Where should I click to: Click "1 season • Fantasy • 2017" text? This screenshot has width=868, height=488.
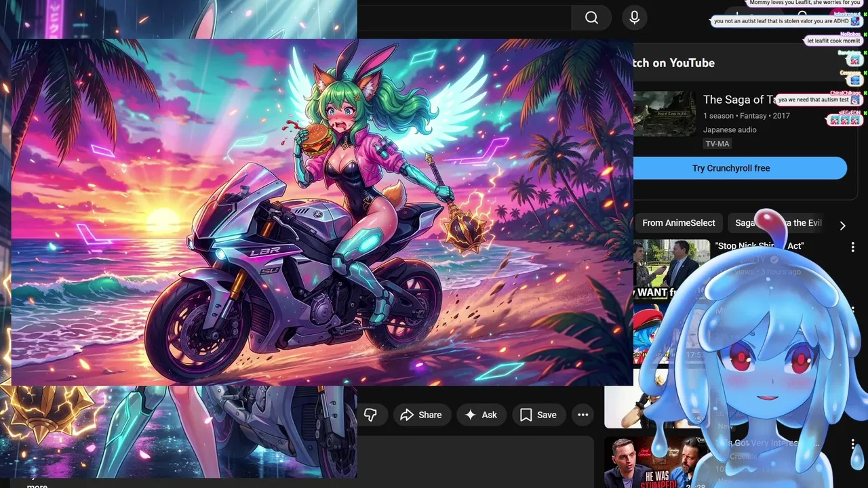[x=747, y=116]
